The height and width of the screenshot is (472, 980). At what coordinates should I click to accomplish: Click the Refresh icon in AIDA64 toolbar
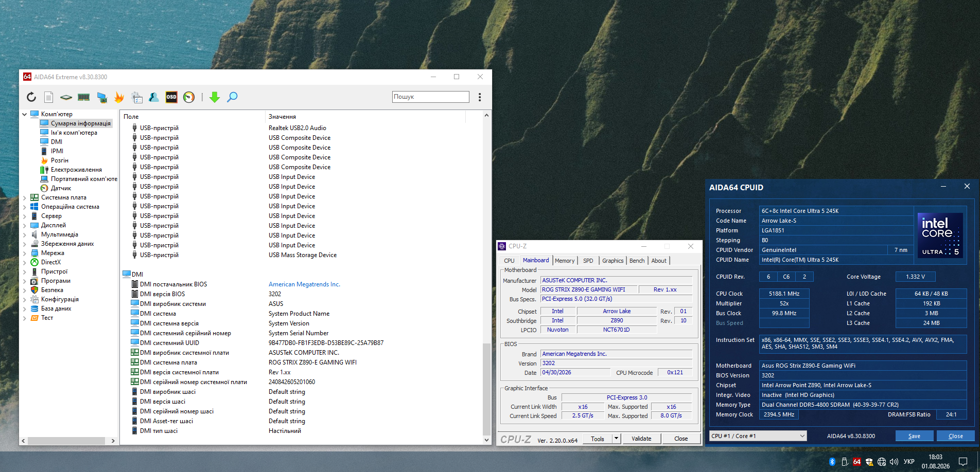tap(31, 97)
